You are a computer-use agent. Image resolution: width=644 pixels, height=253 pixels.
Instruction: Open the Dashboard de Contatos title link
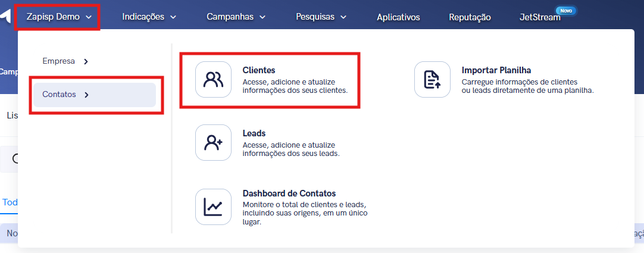coord(289,193)
